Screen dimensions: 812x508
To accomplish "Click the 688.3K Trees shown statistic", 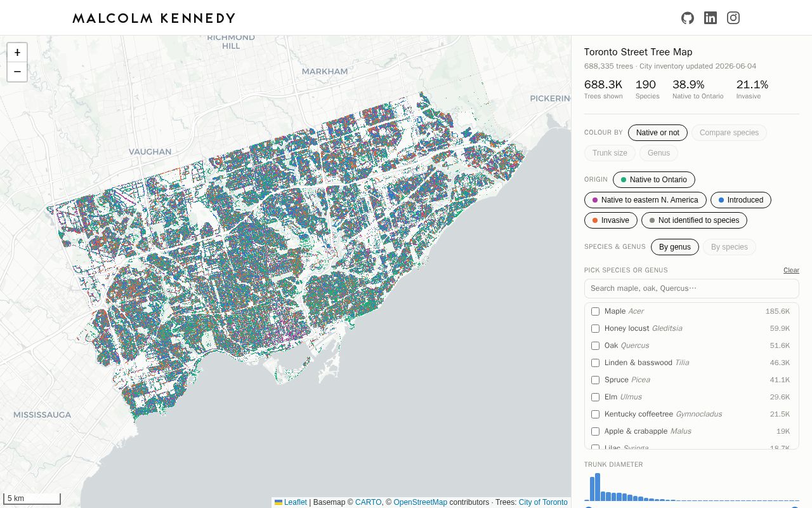I will click(603, 89).
